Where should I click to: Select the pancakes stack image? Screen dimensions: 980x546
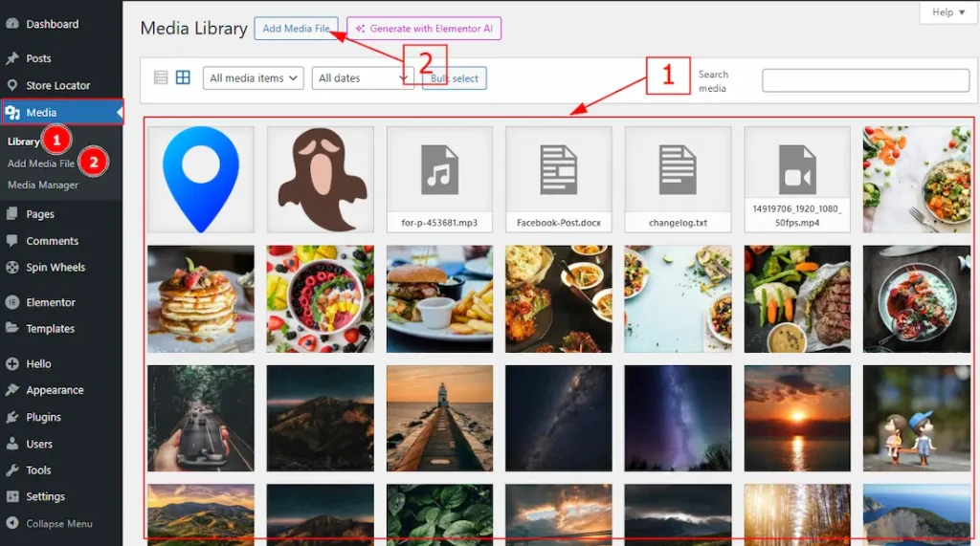(201, 298)
